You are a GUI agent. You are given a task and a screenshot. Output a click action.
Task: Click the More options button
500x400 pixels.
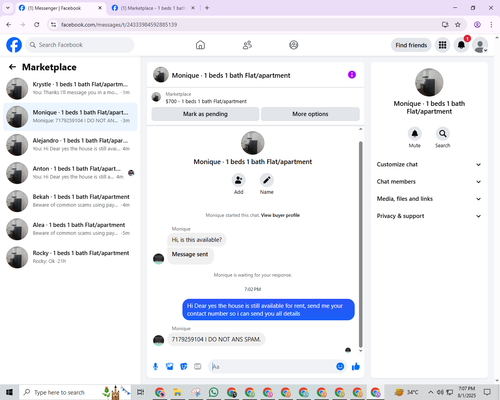310,114
